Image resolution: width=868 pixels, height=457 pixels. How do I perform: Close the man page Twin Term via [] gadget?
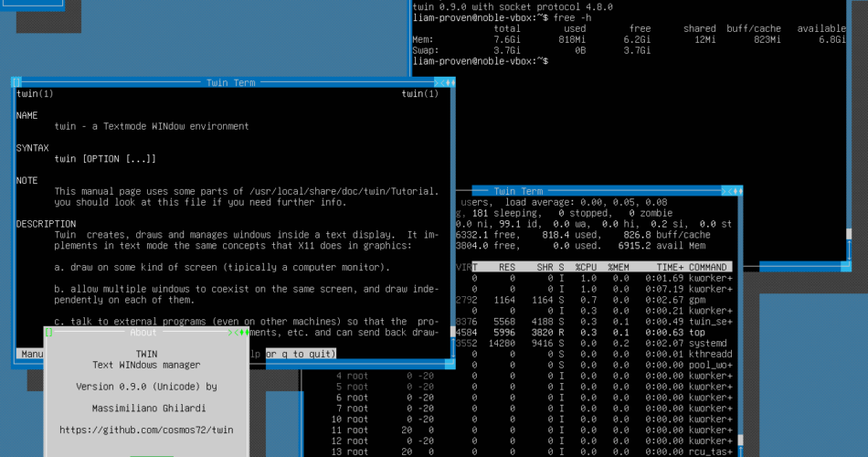(16, 82)
